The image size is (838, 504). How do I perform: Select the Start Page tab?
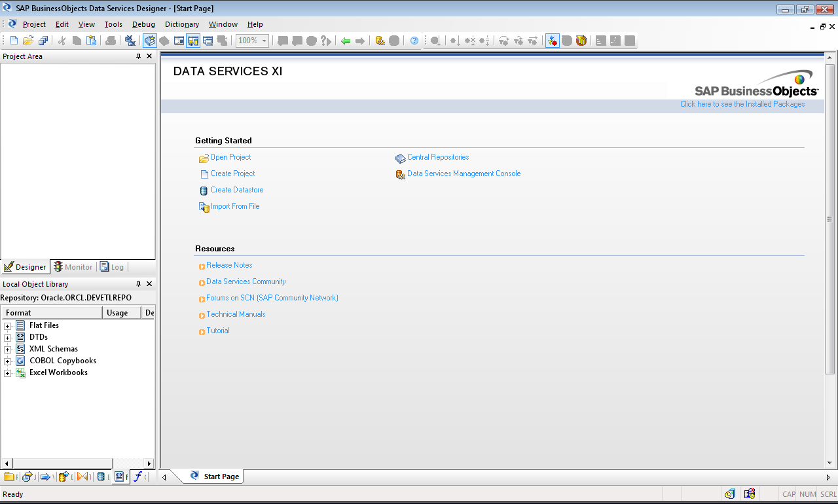[215, 477]
